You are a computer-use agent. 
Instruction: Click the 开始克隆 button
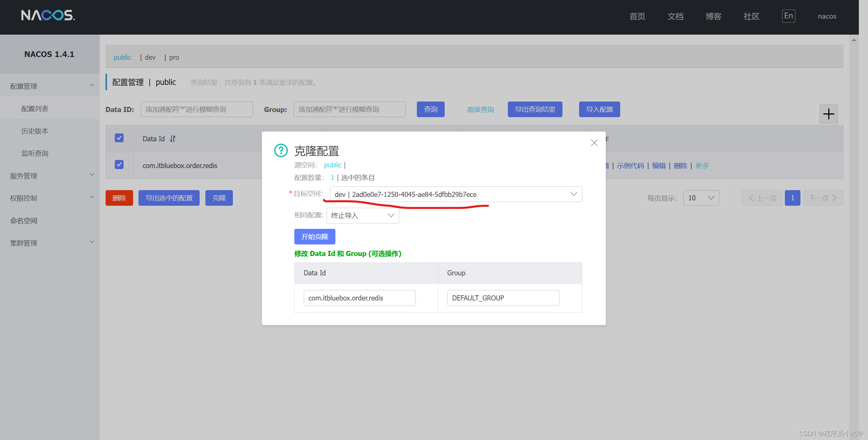click(x=315, y=237)
